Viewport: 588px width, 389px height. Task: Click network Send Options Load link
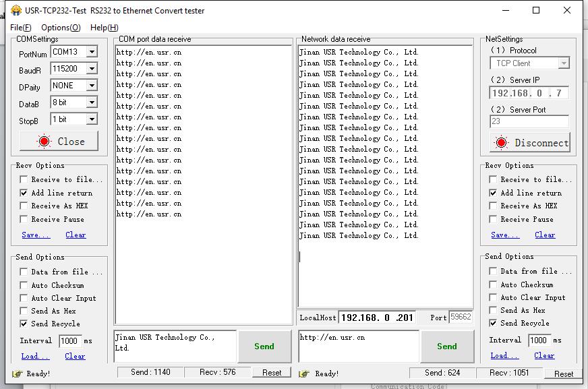click(504, 355)
